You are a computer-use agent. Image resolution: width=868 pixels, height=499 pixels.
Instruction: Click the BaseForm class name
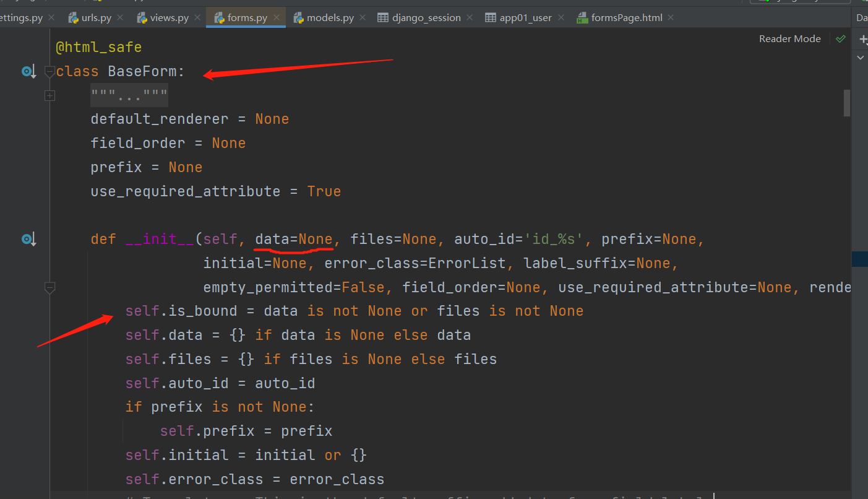pos(142,72)
